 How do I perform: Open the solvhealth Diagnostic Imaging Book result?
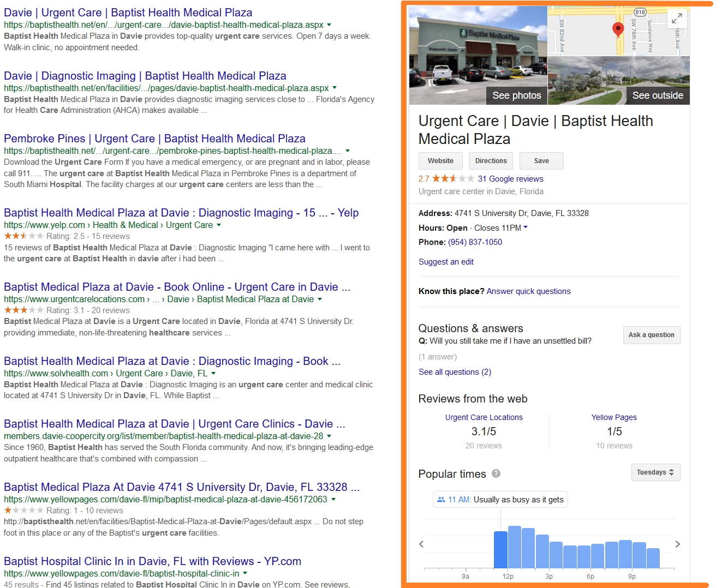pos(172,361)
